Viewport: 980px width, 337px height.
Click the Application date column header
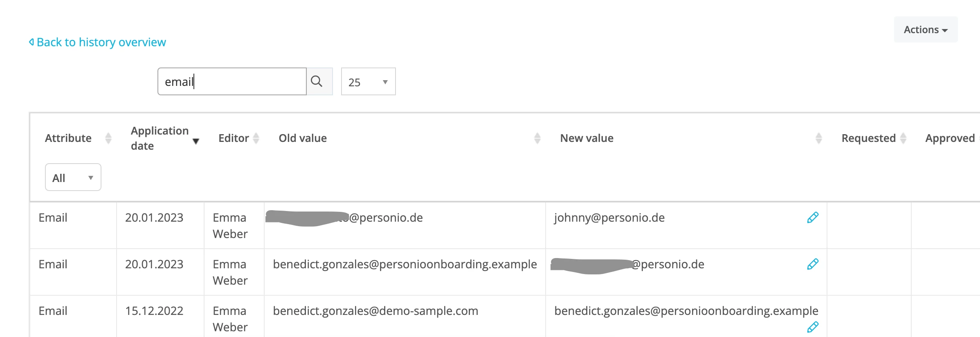[160, 138]
